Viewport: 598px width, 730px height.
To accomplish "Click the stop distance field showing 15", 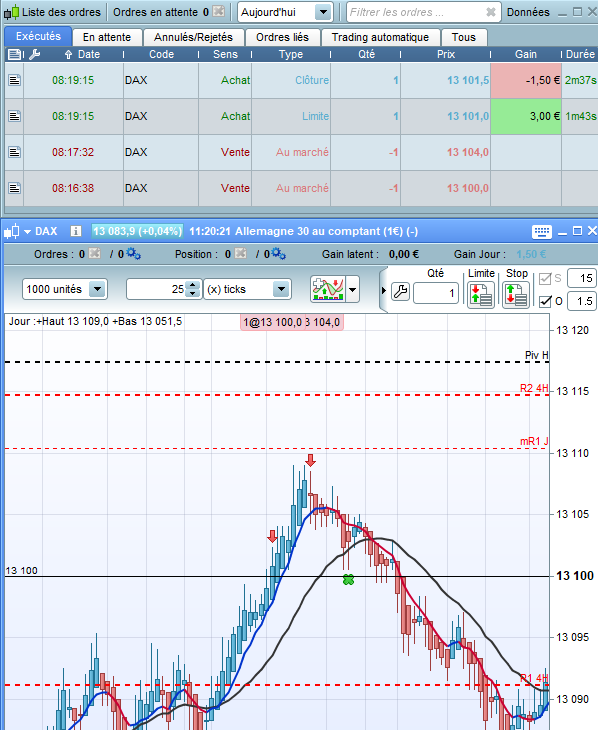I will pyautogui.click(x=581, y=278).
